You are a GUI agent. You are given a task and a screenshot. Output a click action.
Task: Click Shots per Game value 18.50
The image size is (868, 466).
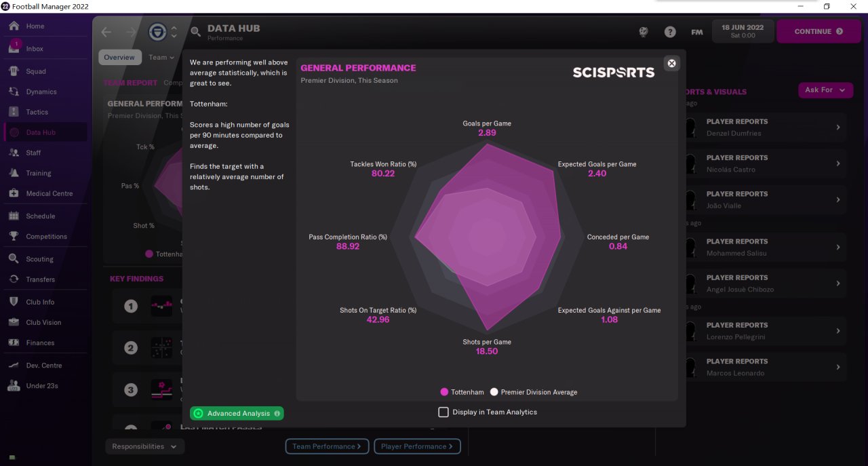487,351
